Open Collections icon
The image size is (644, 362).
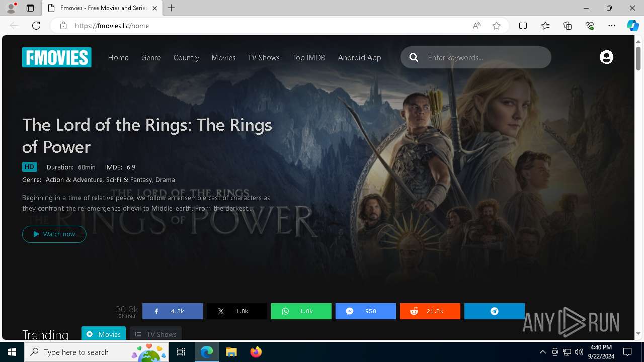click(568, 26)
